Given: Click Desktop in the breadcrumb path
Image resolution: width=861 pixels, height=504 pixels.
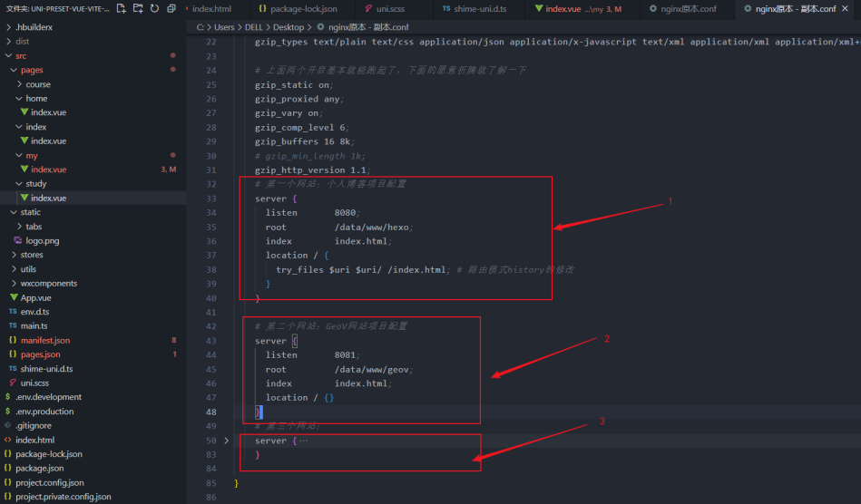Looking at the screenshot, I should click(x=288, y=27).
